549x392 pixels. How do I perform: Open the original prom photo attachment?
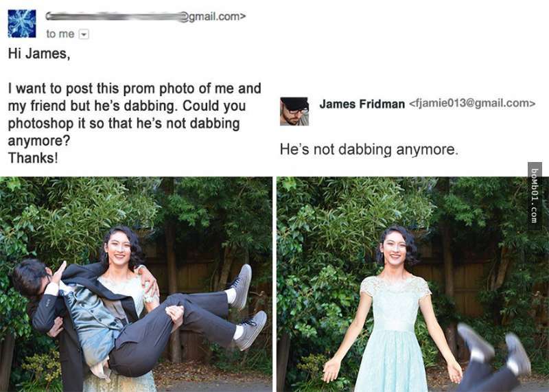click(x=136, y=284)
